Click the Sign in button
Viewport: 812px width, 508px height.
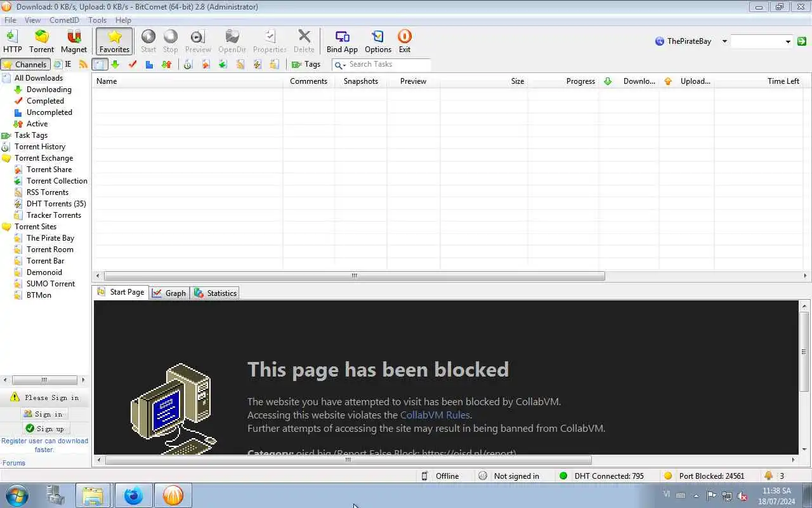click(44, 414)
